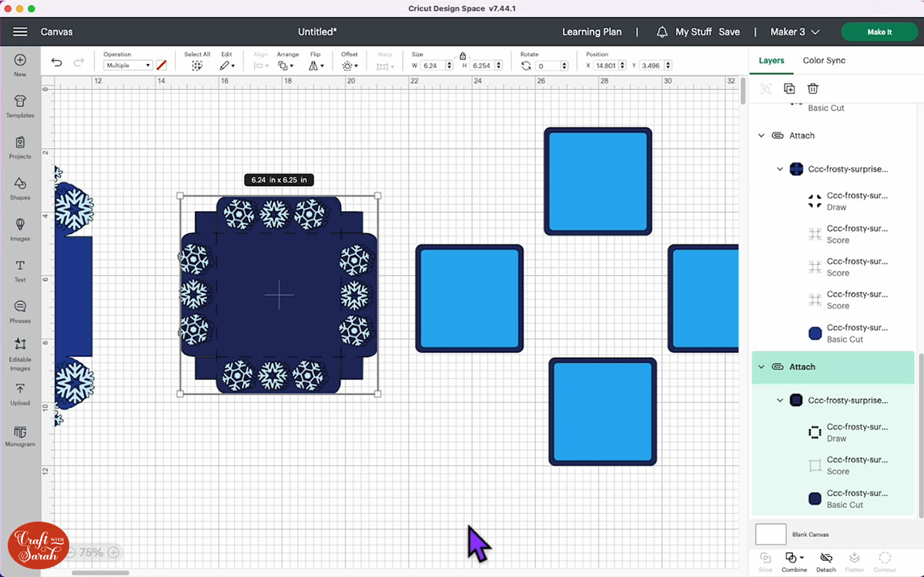Click the 75% zoom level indicator

point(92,552)
